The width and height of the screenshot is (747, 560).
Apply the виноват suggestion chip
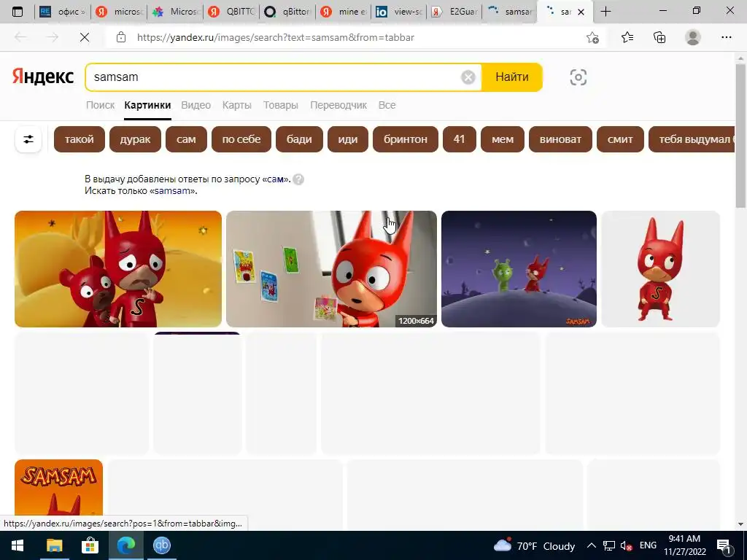(x=560, y=139)
